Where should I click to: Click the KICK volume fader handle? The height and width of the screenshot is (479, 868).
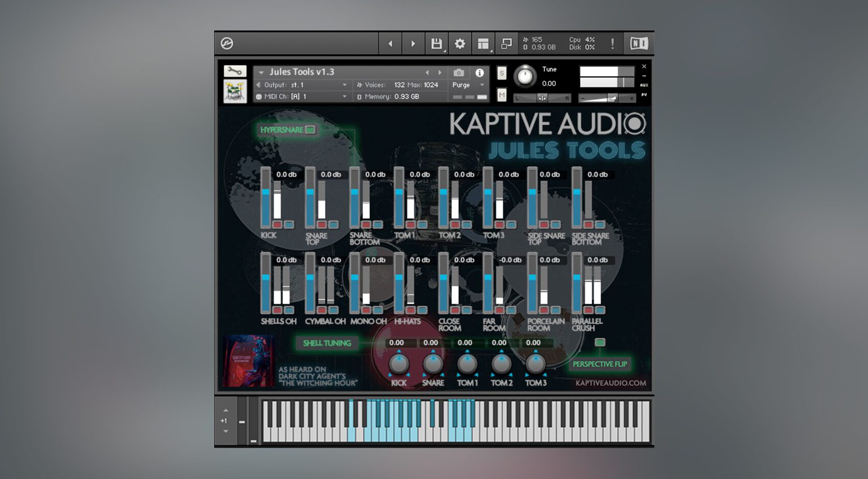[x=265, y=192]
